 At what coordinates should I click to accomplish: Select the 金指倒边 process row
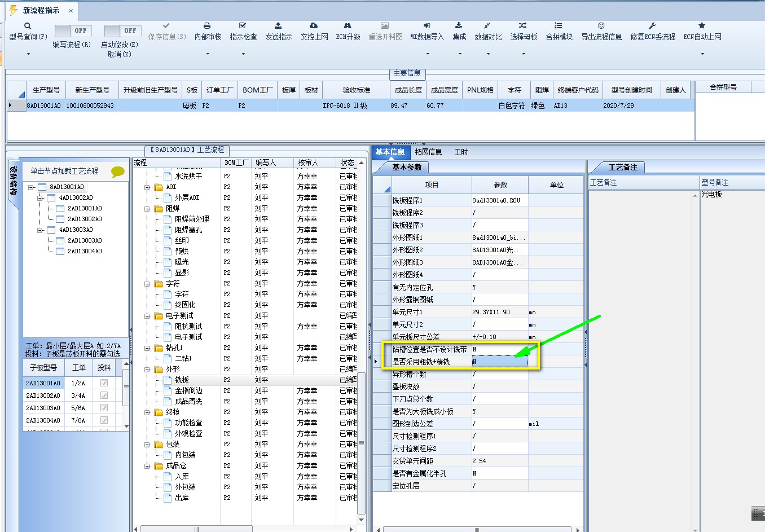coord(188,390)
